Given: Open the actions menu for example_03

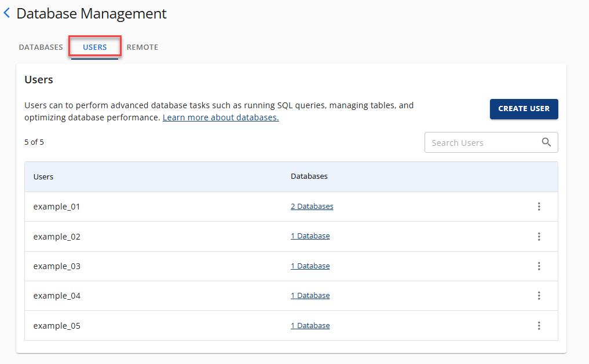Looking at the screenshot, I should tap(539, 266).
